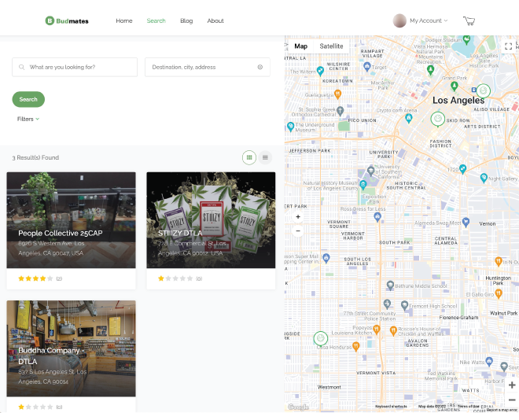Switch to Satellite view tab
Viewport: 519px width, 420px height.
pyautogui.click(x=331, y=46)
